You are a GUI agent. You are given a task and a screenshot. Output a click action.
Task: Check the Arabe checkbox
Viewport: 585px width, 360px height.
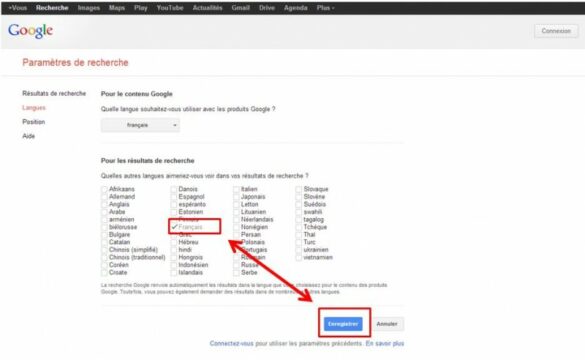pos(104,212)
